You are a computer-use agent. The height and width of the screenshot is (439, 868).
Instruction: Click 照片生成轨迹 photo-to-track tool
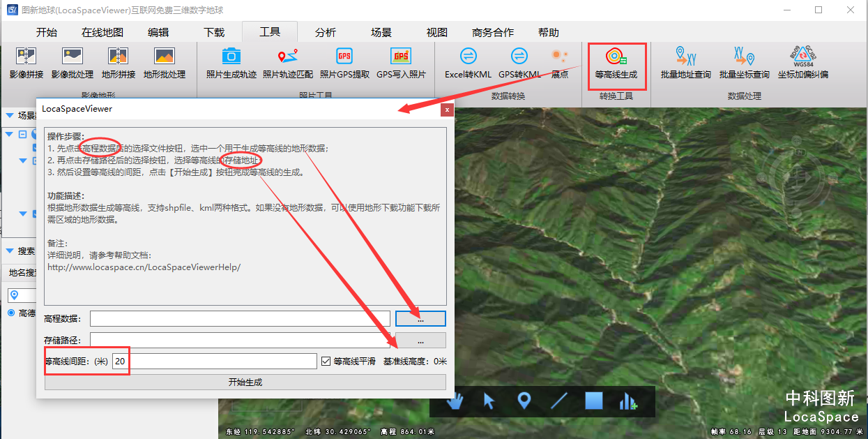231,63
